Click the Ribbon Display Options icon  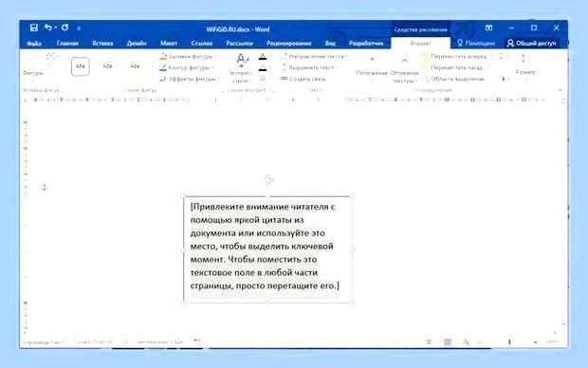point(488,28)
